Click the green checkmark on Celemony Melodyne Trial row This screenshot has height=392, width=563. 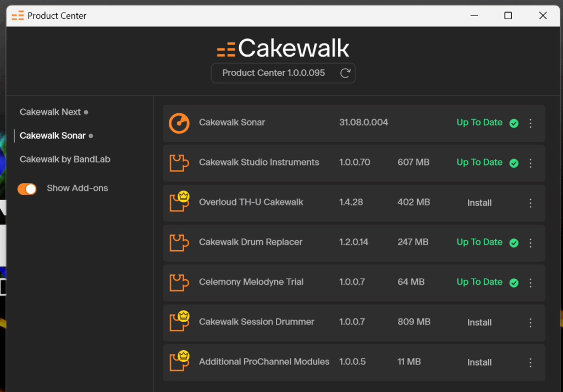(x=514, y=283)
